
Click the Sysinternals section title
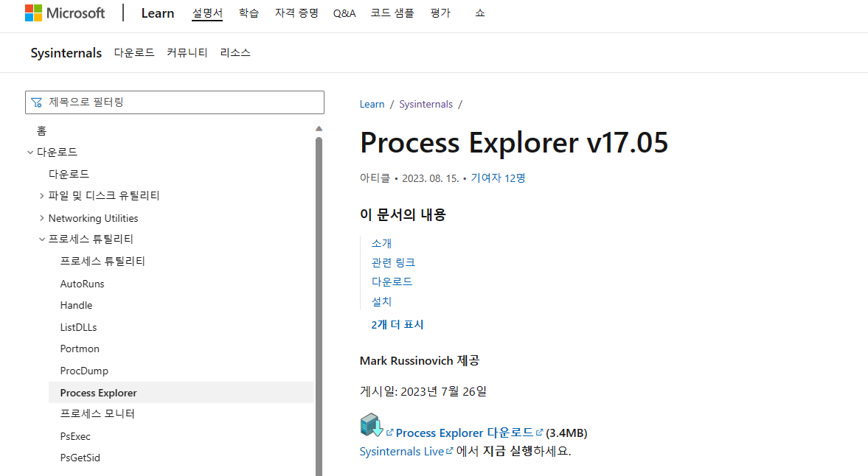pyautogui.click(x=66, y=53)
